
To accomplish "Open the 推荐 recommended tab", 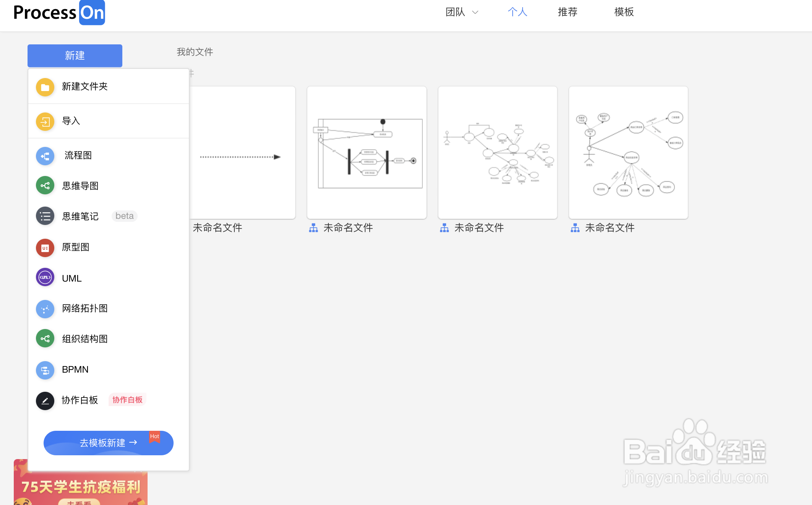I will [x=567, y=12].
